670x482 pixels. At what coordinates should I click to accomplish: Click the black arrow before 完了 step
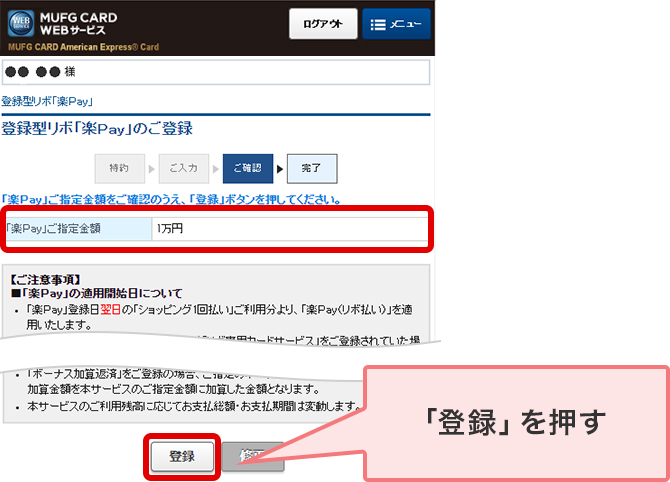(x=279, y=169)
